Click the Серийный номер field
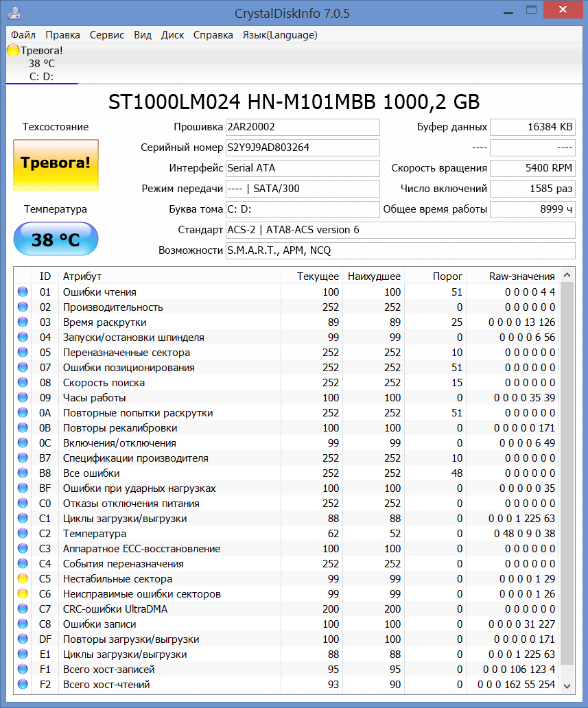588x708 pixels. pos(303,147)
